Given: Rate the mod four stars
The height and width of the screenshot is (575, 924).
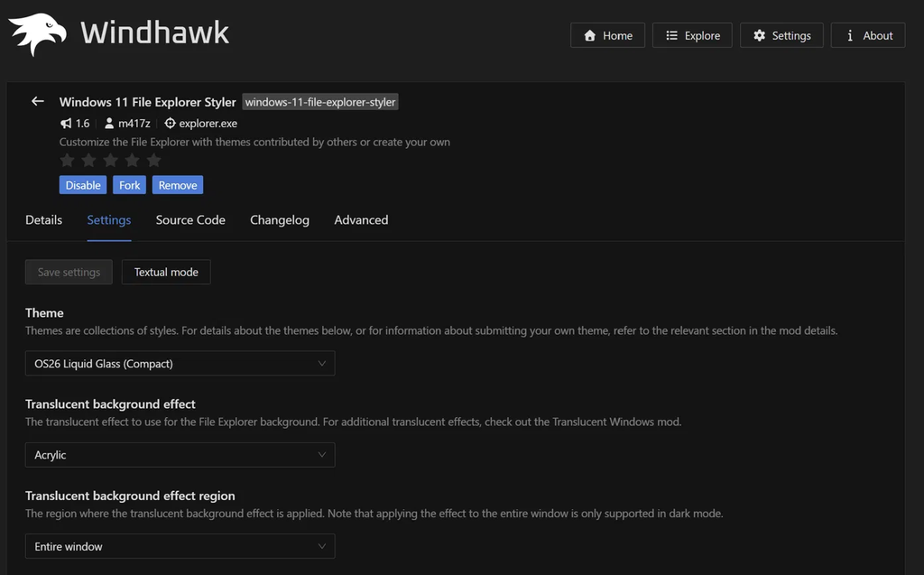Looking at the screenshot, I should point(132,160).
